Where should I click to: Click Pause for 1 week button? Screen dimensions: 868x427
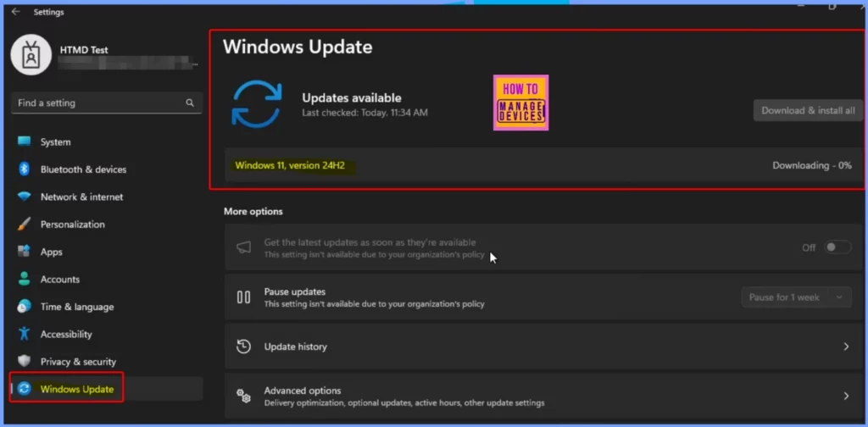point(784,297)
